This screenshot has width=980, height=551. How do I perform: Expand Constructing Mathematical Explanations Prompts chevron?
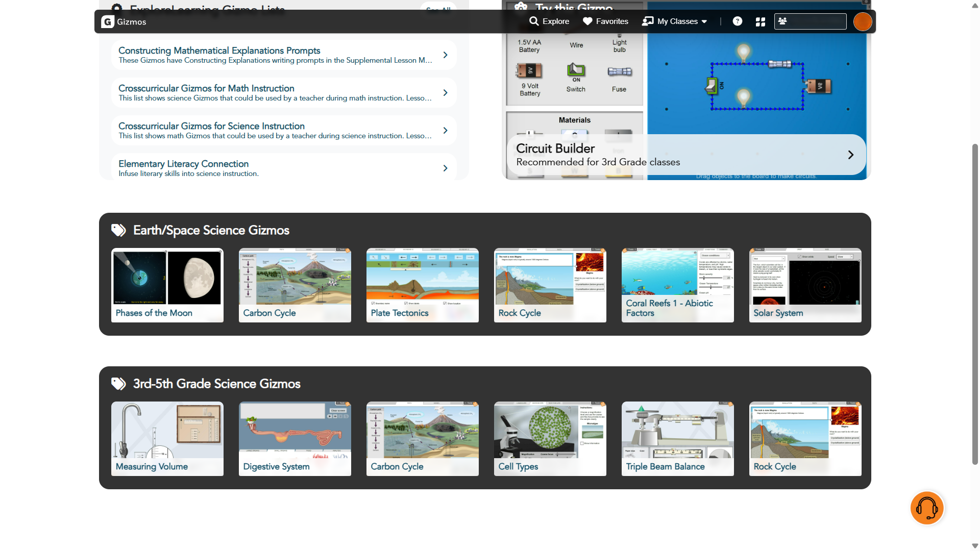445,55
